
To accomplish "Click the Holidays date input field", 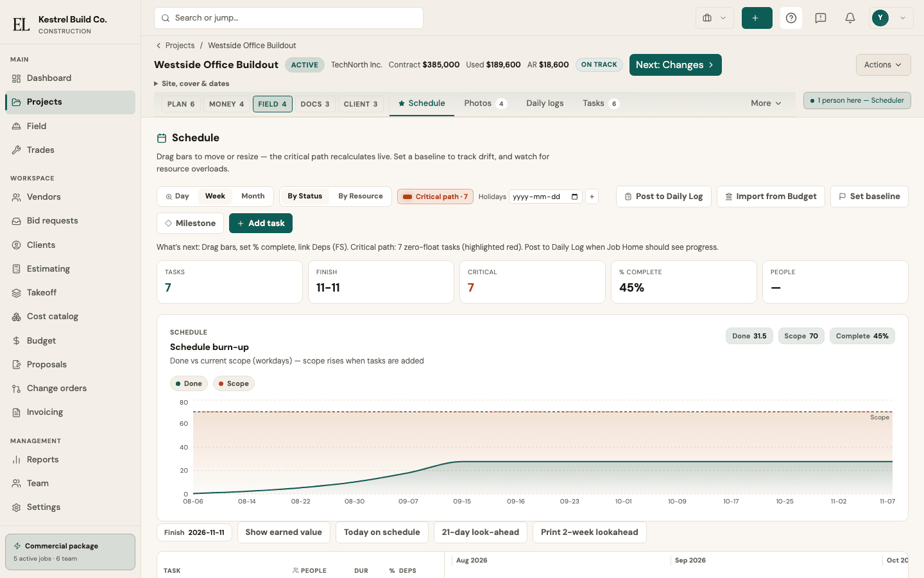I will click(545, 197).
